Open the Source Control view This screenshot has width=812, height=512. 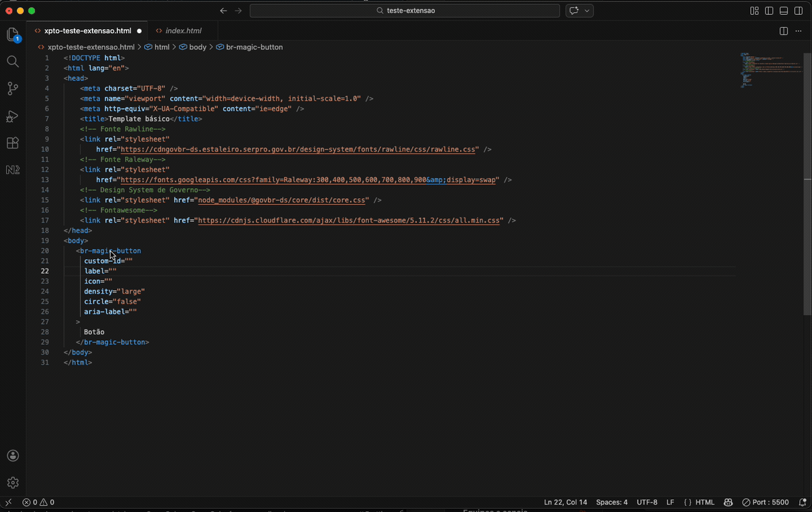tap(13, 89)
